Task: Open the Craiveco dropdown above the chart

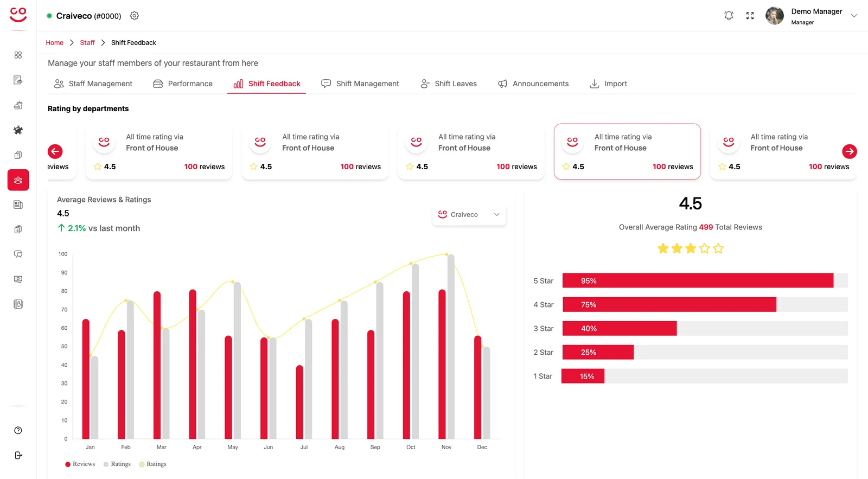Action: click(469, 215)
